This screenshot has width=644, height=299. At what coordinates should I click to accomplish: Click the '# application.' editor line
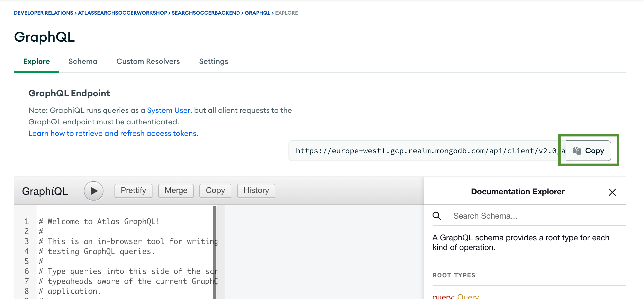[x=70, y=291]
